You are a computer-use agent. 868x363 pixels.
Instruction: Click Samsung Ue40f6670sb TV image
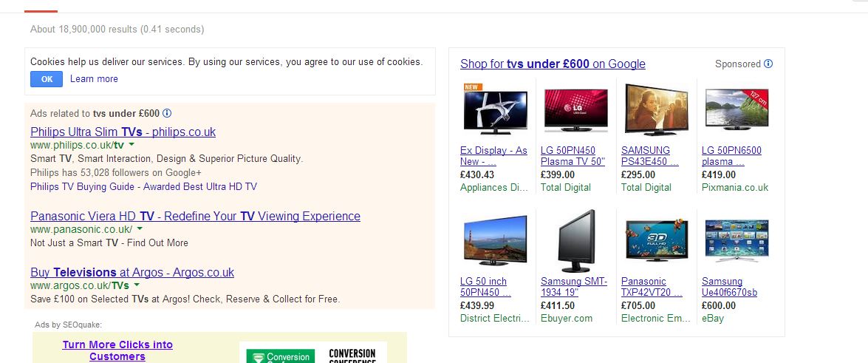click(737, 240)
